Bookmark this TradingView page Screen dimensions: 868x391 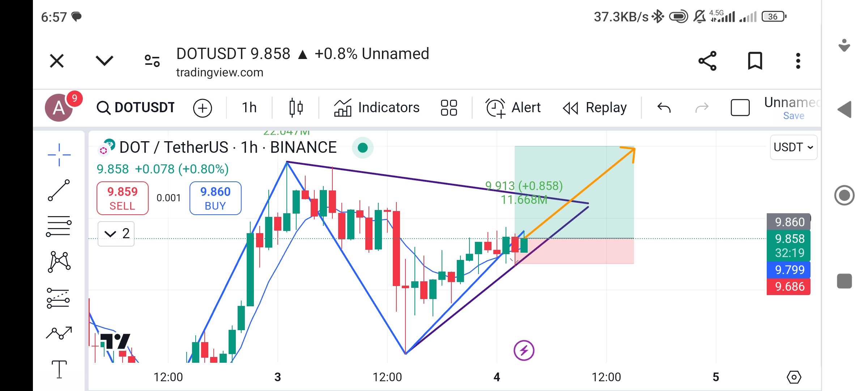tap(755, 61)
